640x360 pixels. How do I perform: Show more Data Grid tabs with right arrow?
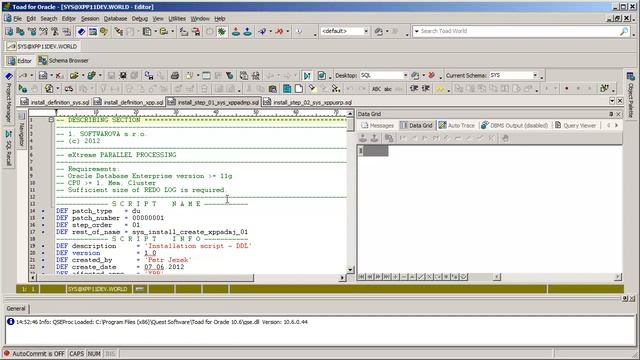pos(616,126)
